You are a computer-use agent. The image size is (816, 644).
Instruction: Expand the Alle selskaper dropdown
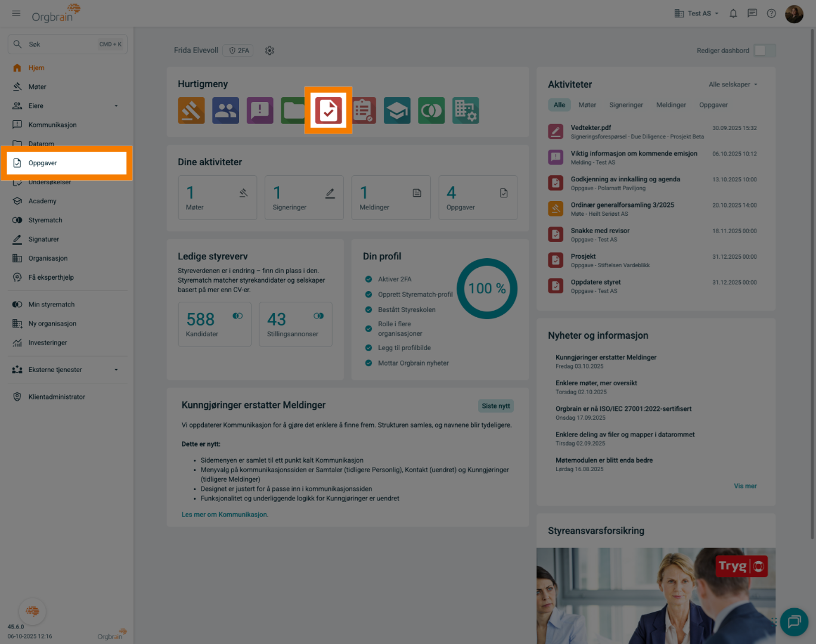tap(733, 85)
